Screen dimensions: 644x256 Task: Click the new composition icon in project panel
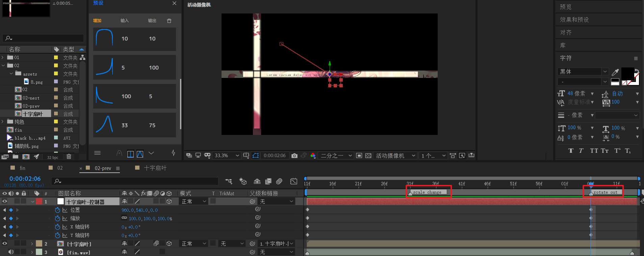click(x=26, y=157)
